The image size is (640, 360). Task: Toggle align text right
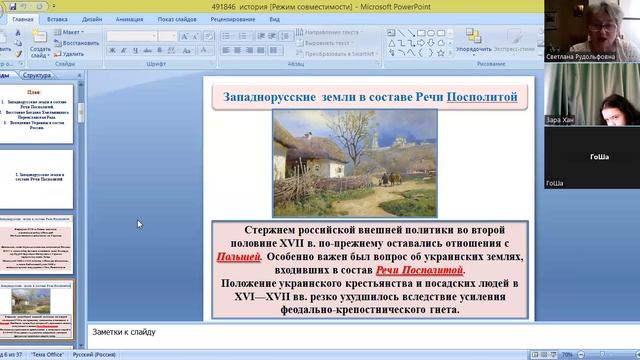pyautogui.click(x=249, y=50)
